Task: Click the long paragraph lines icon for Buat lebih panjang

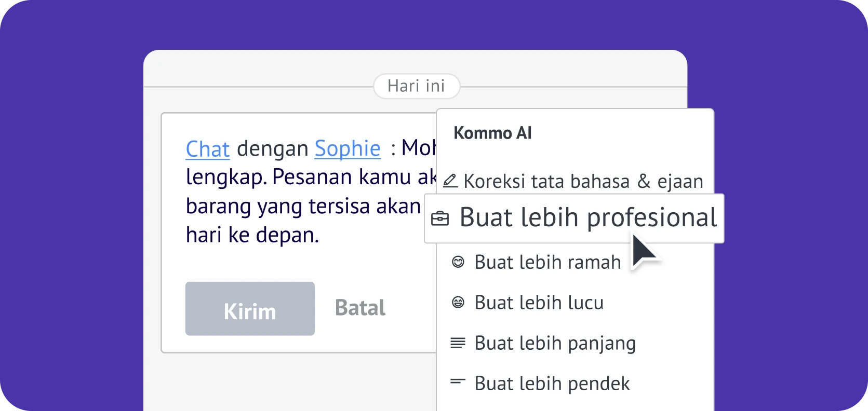Action: point(458,342)
